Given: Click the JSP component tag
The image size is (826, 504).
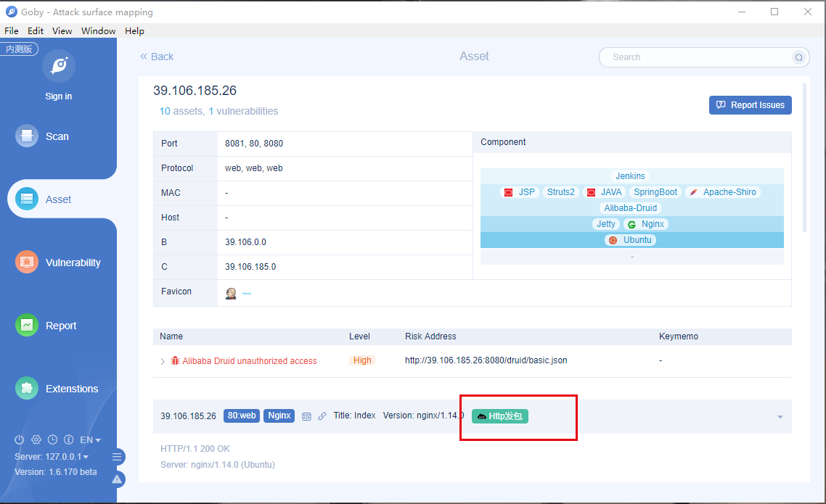Looking at the screenshot, I should [520, 192].
